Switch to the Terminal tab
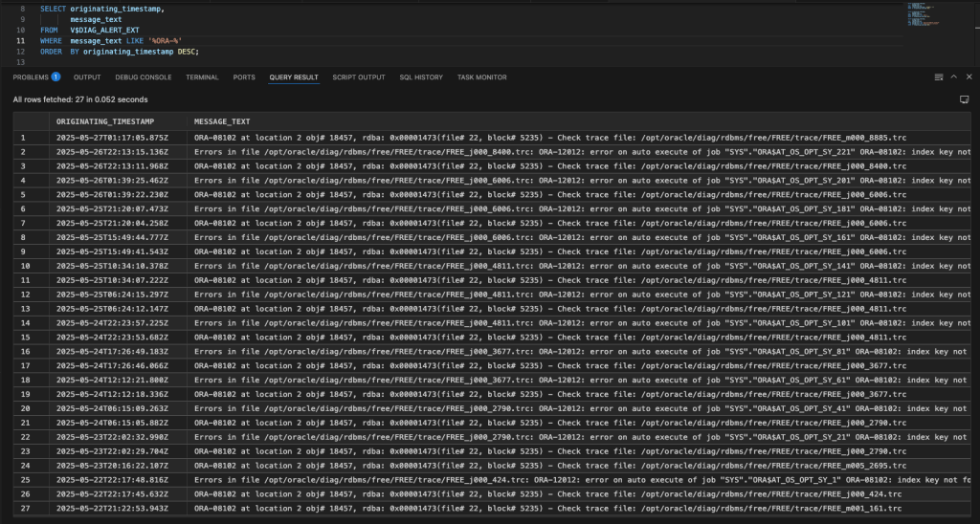This screenshot has height=524, width=980. [x=202, y=76]
